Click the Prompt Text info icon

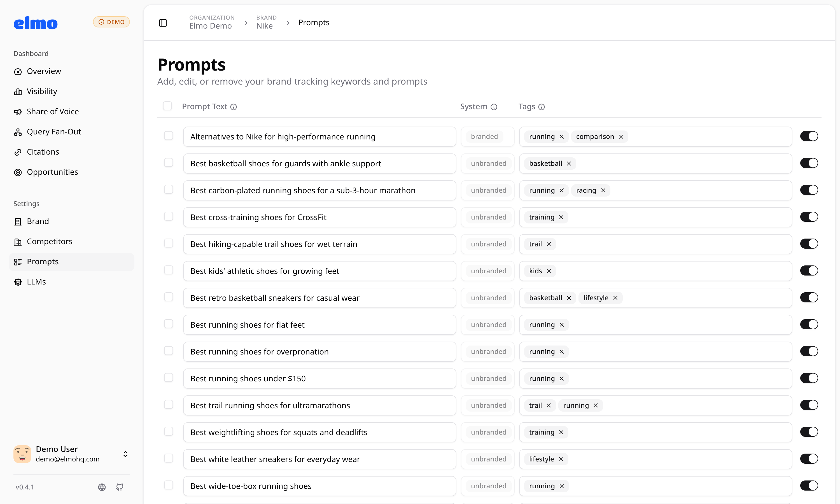coord(234,107)
